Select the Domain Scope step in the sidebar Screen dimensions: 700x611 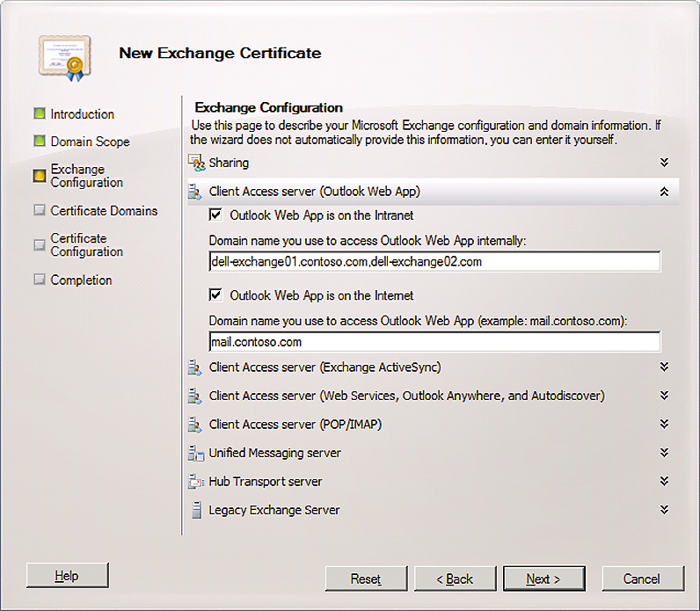[x=90, y=142]
